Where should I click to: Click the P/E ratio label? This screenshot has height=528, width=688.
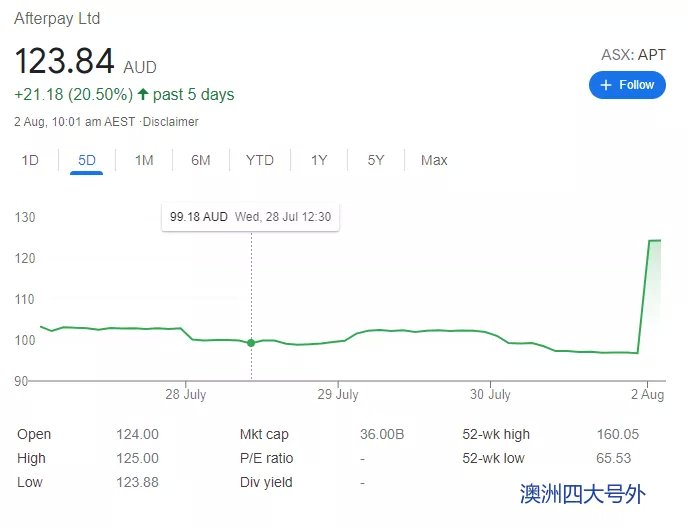click(266, 458)
